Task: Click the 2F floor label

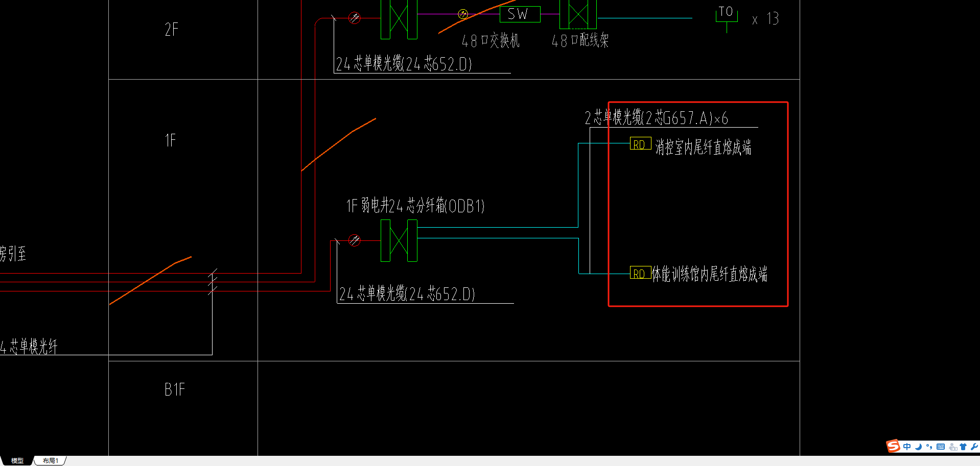Action: coord(172,30)
